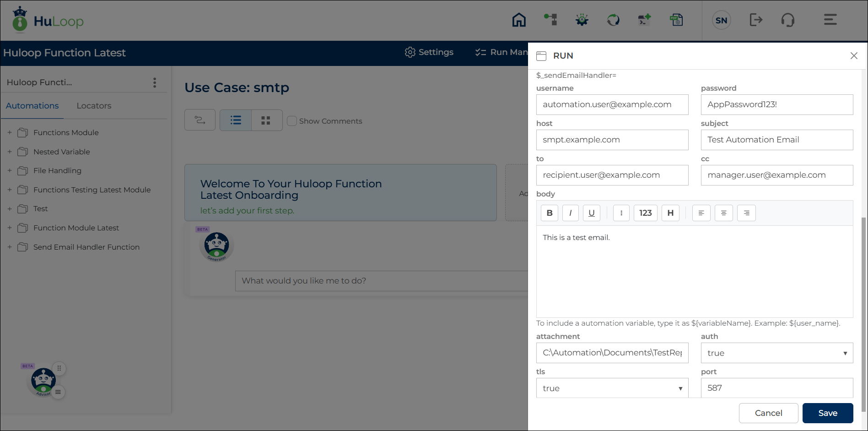The image size is (868, 431).
Task: Open the tls dropdown
Action: click(x=612, y=388)
